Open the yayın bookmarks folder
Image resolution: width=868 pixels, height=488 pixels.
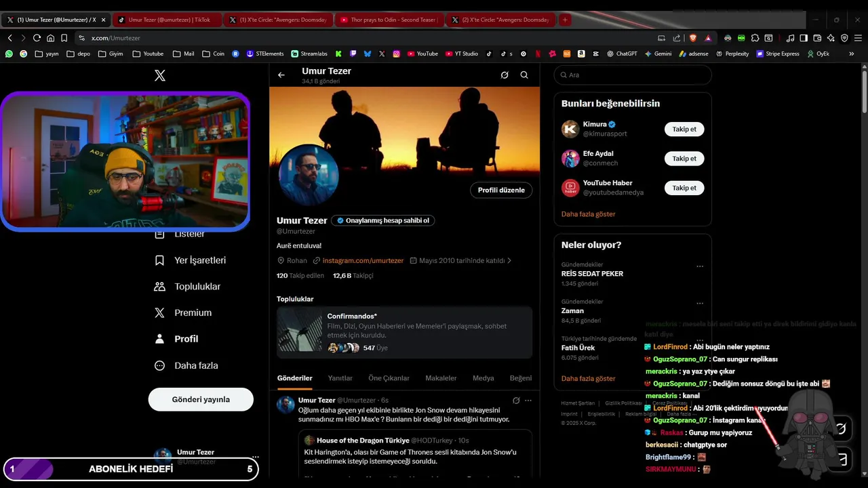click(47, 54)
